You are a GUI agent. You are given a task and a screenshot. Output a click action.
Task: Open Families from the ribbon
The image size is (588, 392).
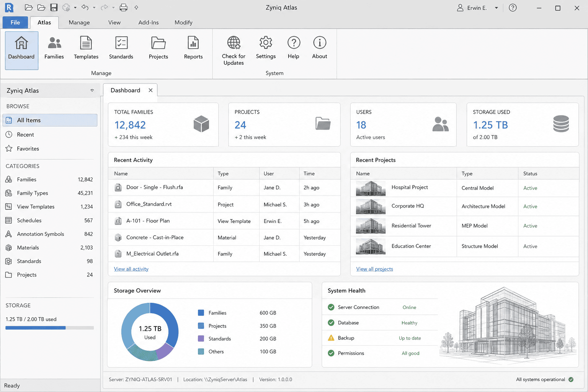pyautogui.click(x=54, y=48)
